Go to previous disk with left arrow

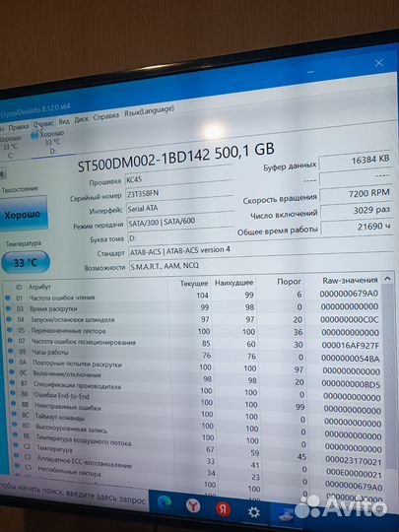[3, 174]
